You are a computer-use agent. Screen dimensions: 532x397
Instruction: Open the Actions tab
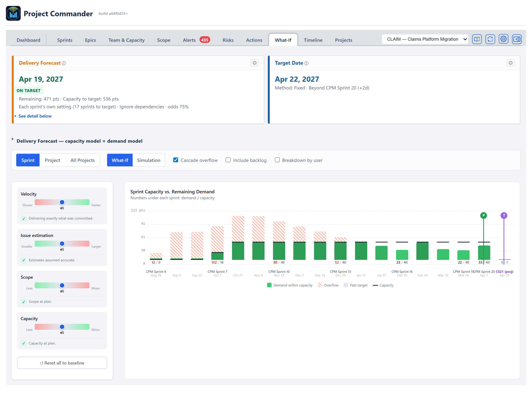(254, 40)
